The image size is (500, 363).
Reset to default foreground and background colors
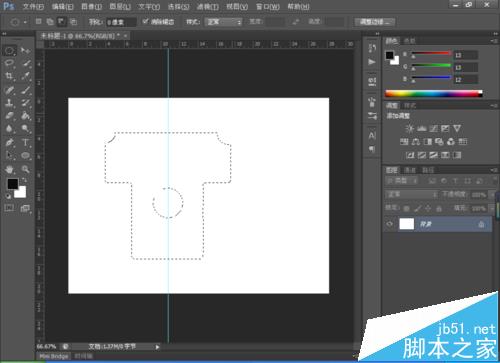8,196
